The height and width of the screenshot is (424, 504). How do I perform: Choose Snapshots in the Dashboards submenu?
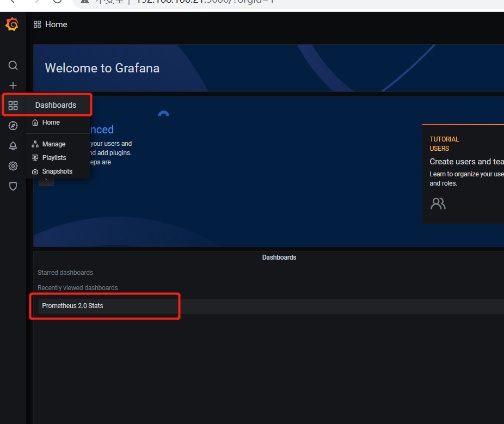(58, 171)
